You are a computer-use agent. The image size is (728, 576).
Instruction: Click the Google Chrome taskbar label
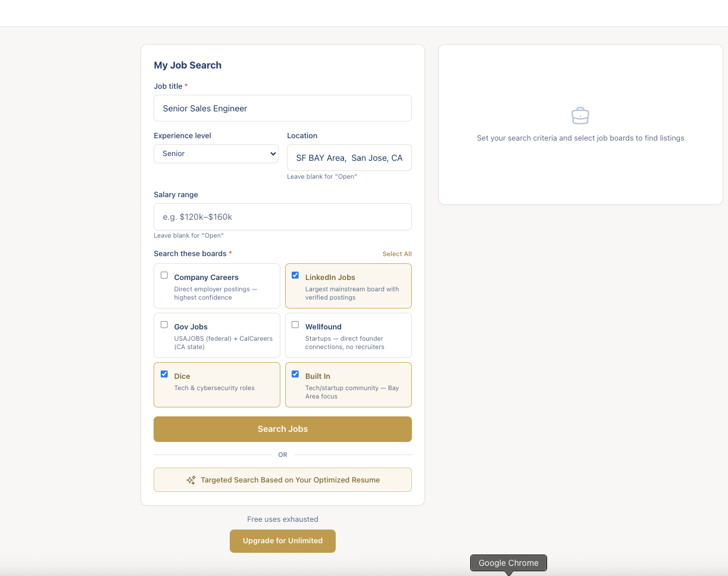coord(508,562)
